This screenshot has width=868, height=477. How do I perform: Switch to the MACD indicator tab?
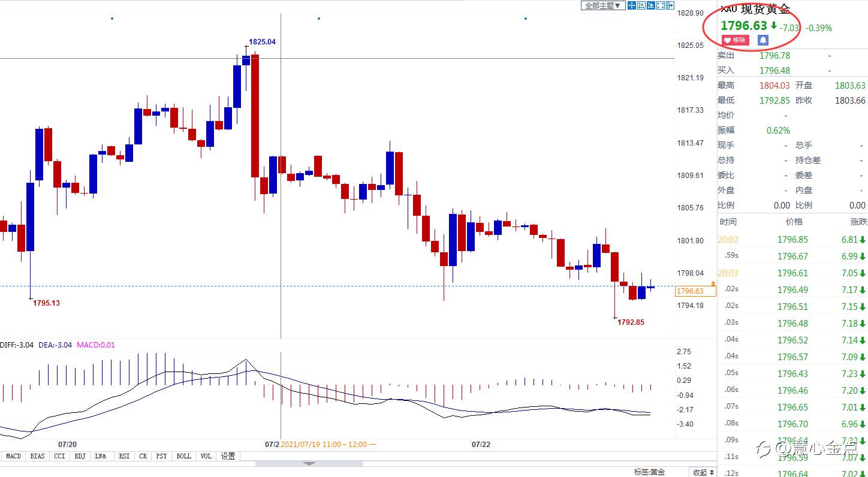13,456
